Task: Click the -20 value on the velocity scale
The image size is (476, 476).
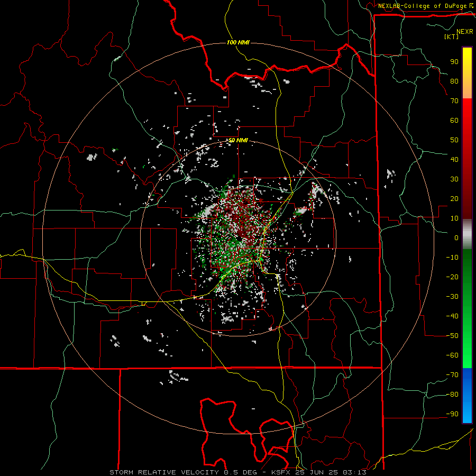Action: pos(452,277)
